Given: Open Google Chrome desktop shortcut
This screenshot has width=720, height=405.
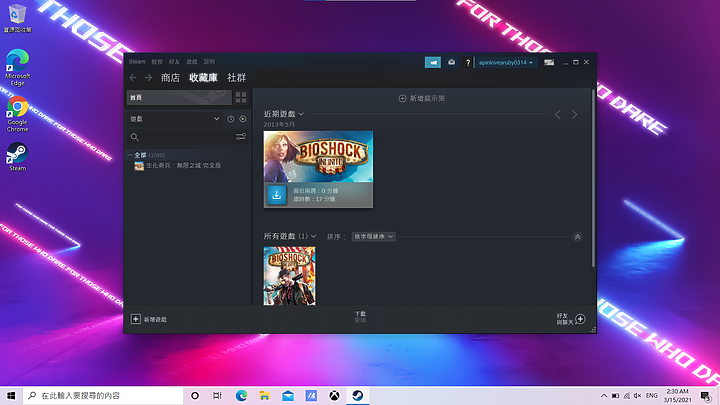Looking at the screenshot, I should point(17,114).
